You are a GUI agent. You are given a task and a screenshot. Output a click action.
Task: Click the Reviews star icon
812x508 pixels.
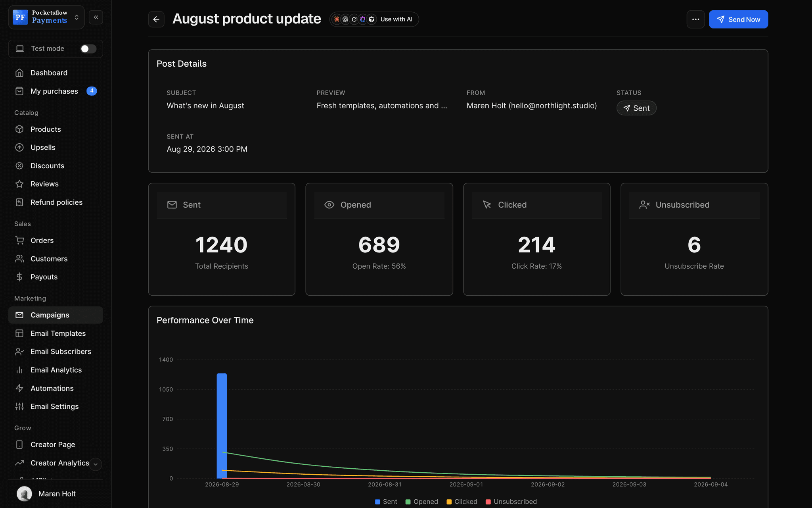[19, 184]
